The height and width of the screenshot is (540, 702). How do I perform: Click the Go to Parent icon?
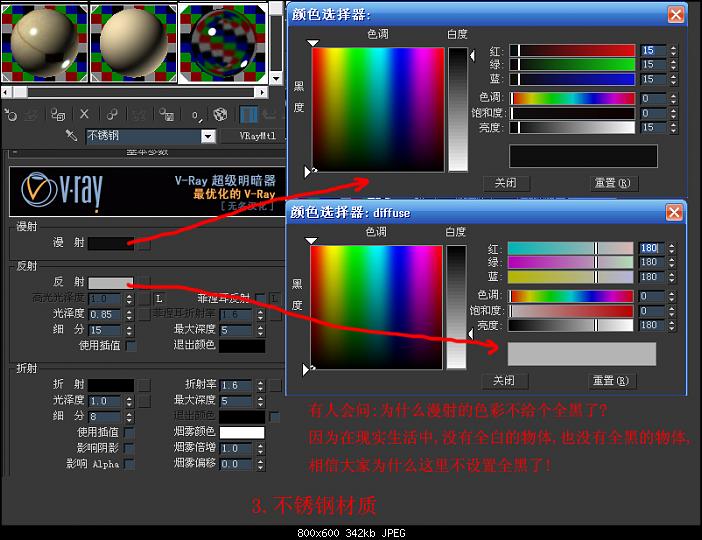pos(270,115)
